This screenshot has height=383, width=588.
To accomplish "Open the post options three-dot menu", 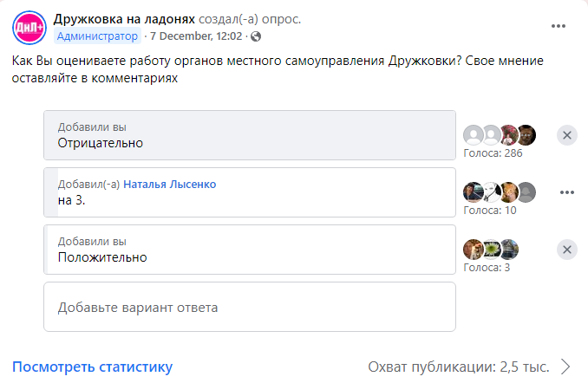I will [x=558, y=26].
